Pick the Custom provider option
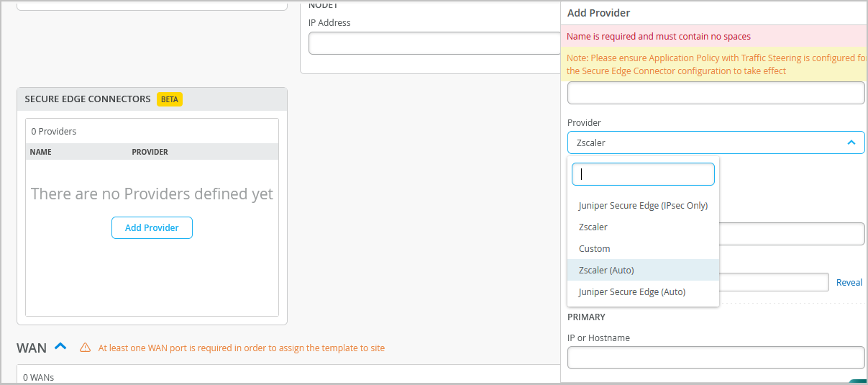Screen dimensions: 868x385 pos(594,249)
